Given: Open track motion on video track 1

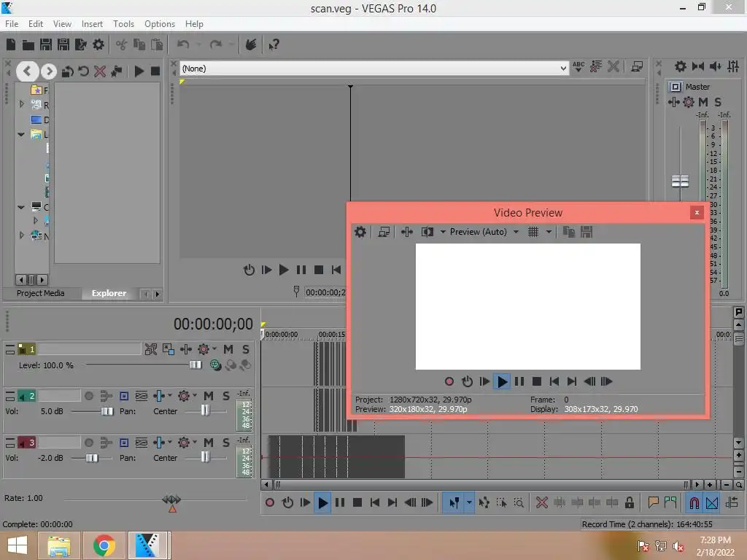Looking at the screenshot, I should (169, 349).
